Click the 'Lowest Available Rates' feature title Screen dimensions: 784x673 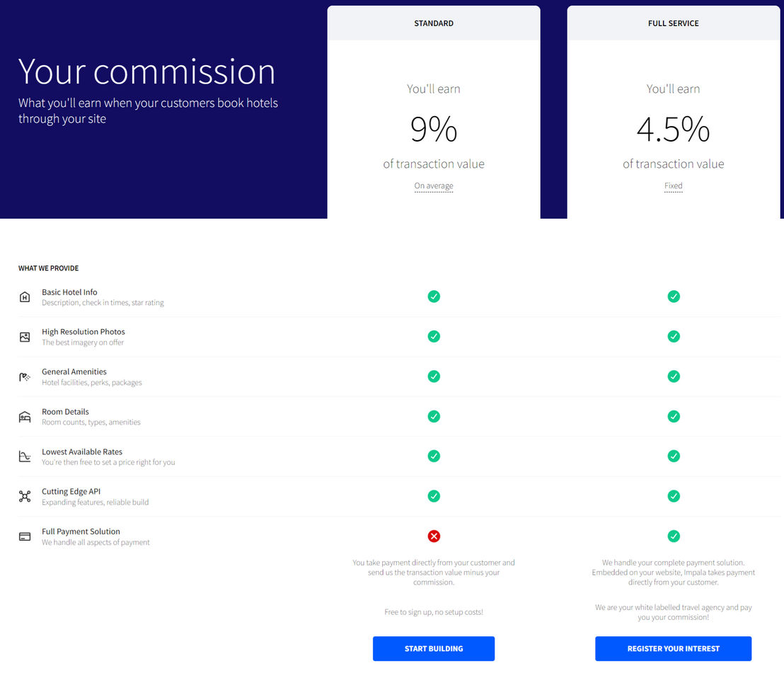pos(82,451)
